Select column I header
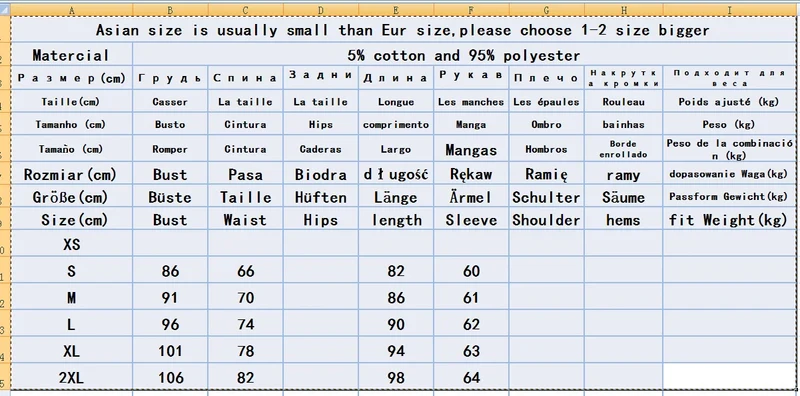This screenshot has height=396, width=800. 729,10
